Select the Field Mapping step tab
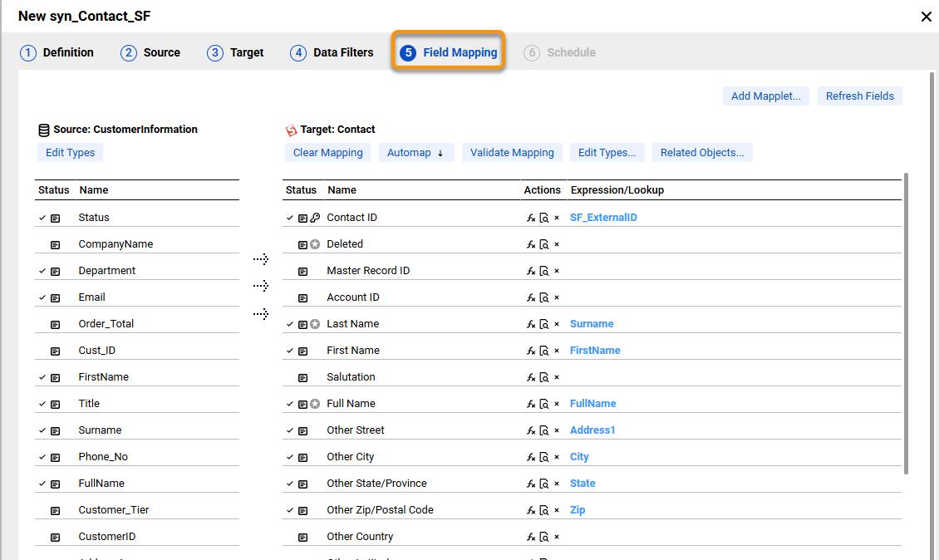Viewport: 939px width, 560px height. coord(449,52)
